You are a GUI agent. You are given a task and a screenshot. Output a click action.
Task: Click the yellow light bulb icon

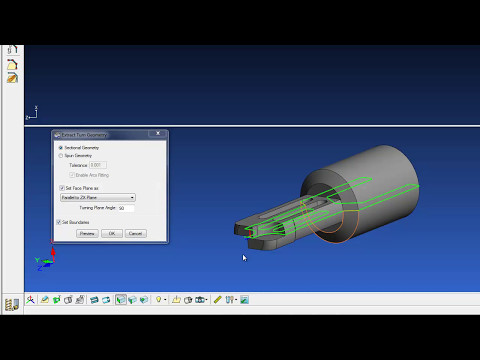[x=159, y=300]
